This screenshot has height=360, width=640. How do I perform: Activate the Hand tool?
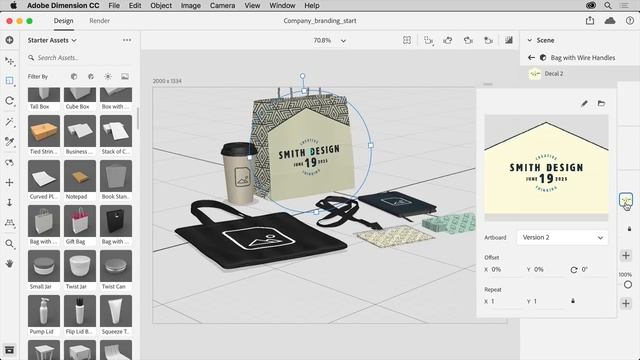tap(9, 264)
